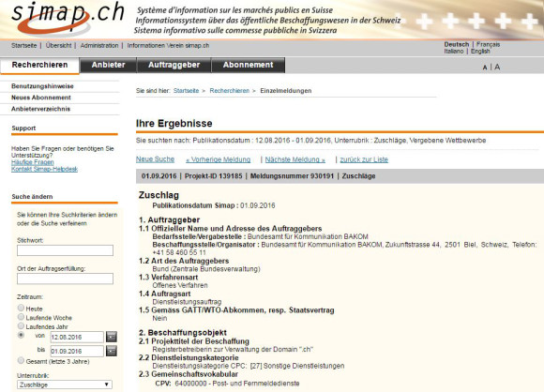Open Kontakt Simap-Helpdesk link
Viewport: 544px width, 392px height.
tap(44, 169)
